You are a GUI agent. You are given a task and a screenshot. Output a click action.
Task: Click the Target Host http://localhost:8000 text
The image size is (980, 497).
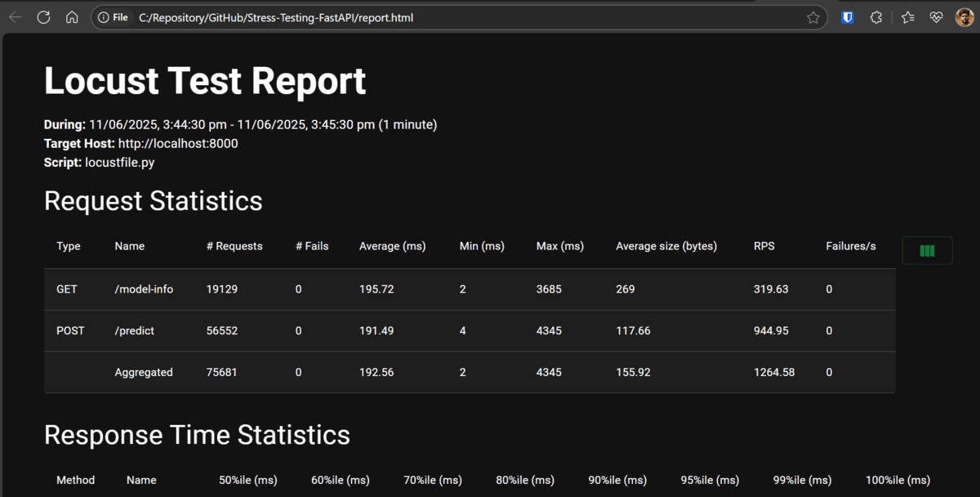(141, 144)
